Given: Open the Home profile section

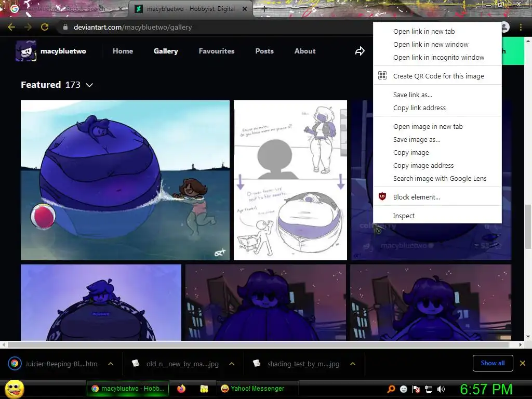Looking at the screenshot, I should point(123,51).
